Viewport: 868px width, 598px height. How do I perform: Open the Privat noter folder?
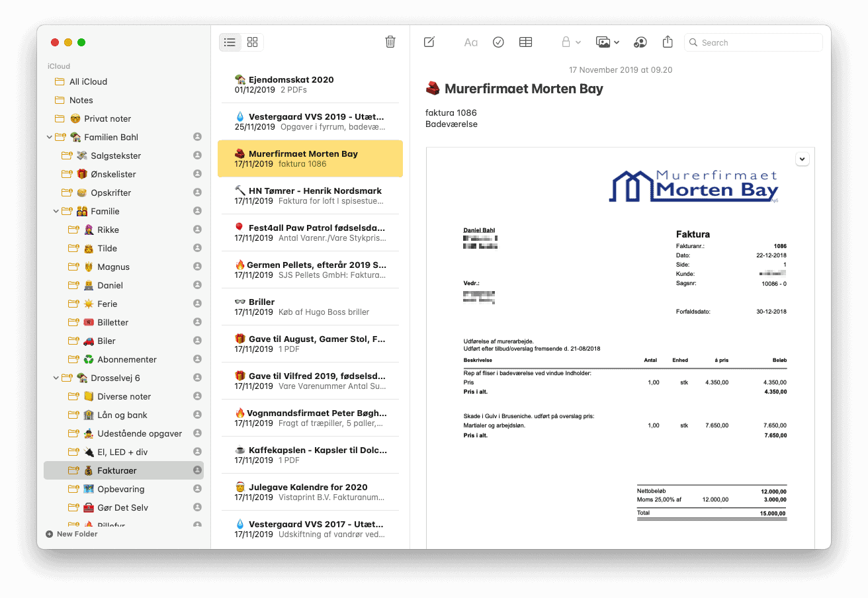pos(124,118)
